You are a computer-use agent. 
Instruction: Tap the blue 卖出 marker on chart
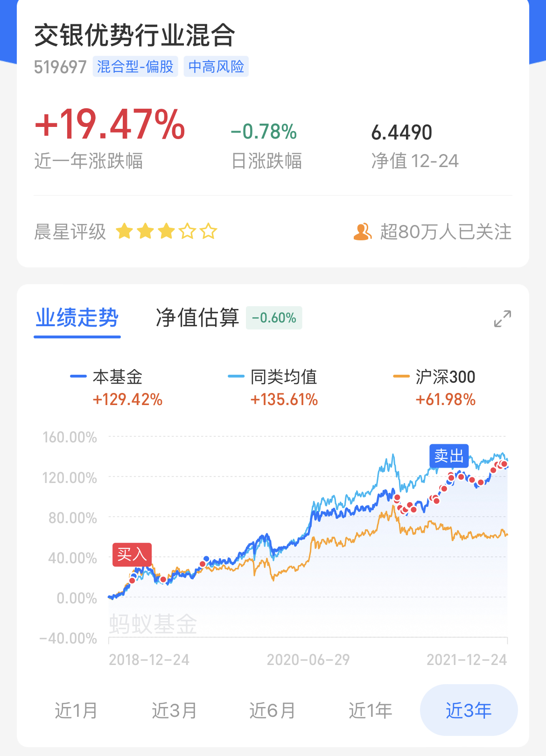[449, 455]
